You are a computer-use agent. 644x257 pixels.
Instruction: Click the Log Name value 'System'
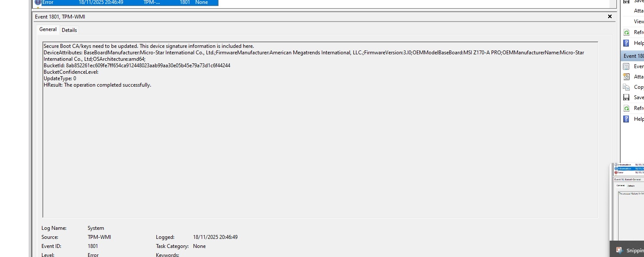(96, 228)
